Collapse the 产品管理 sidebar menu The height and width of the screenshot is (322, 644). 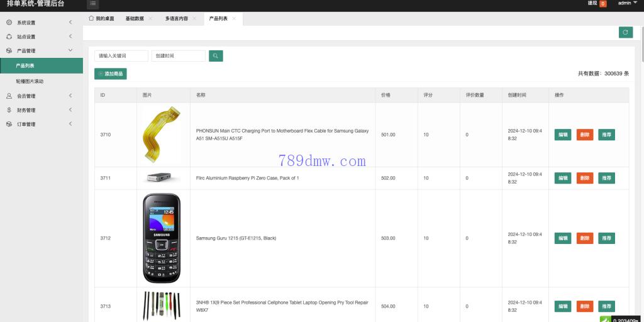click(x=41, y=51)
